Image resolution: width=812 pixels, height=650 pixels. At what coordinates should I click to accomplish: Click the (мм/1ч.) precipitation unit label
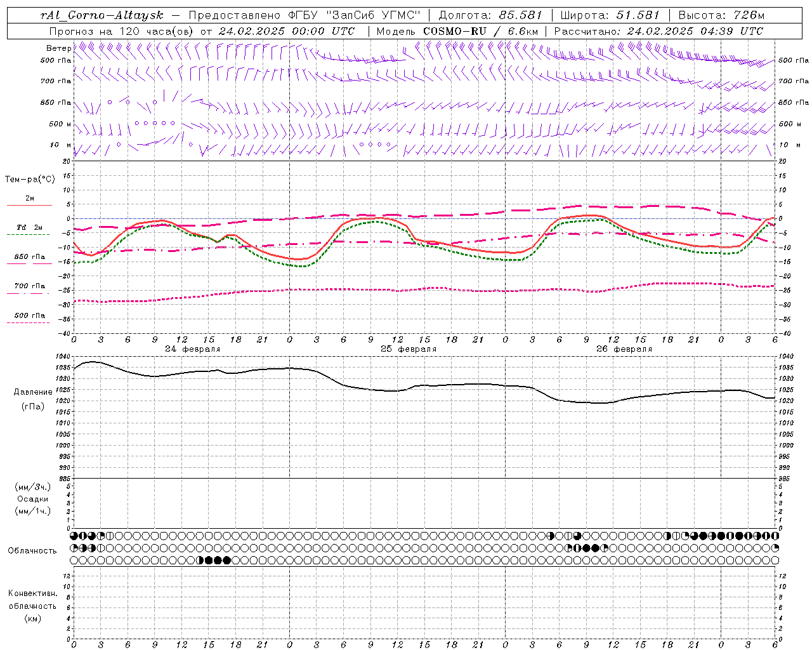click(x=33, y=511)
